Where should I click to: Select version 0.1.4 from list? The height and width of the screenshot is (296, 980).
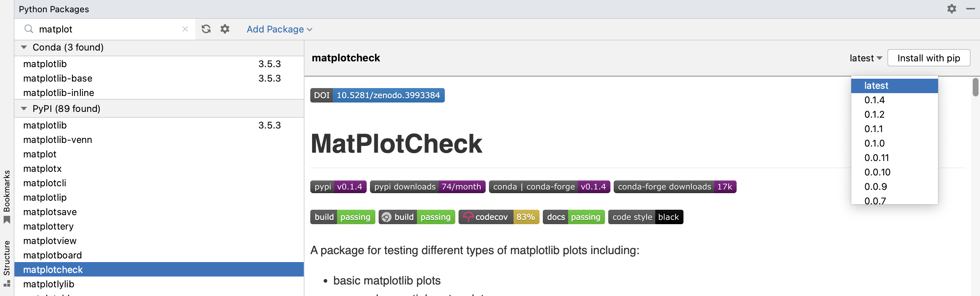tap(874, 100)
